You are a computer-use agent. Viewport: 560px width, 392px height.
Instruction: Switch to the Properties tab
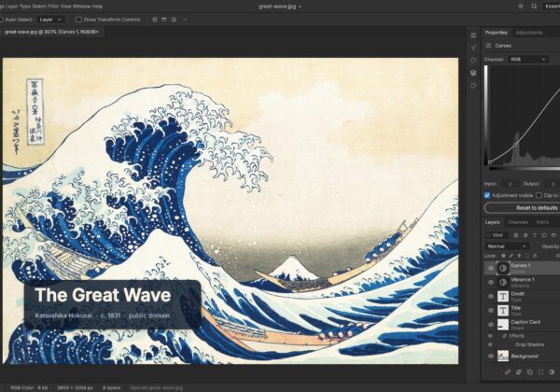click(497, 33)
